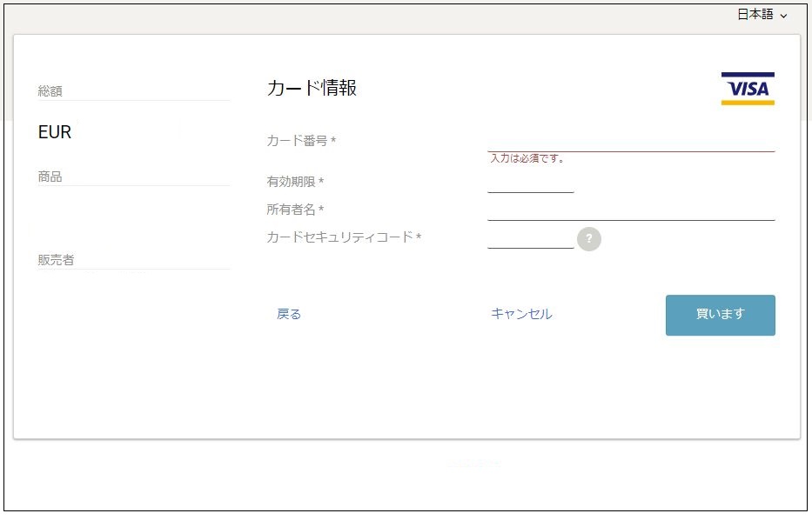
Task: Click the EUR currency text
Action: point(54,132)
